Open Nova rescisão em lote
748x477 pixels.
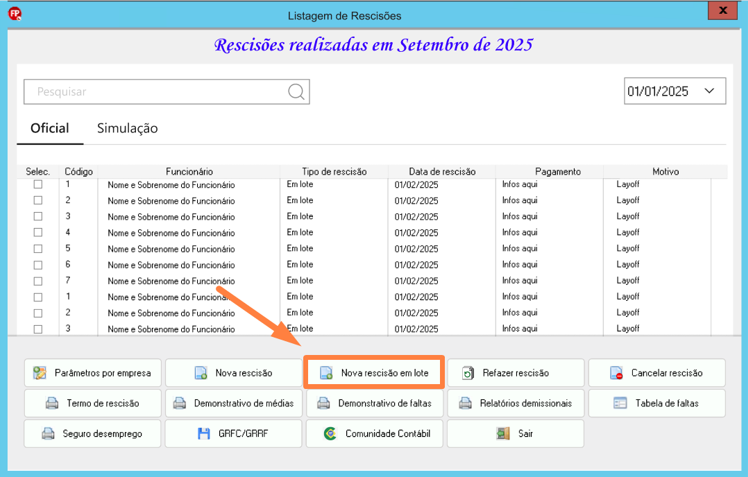click(374, 373)
